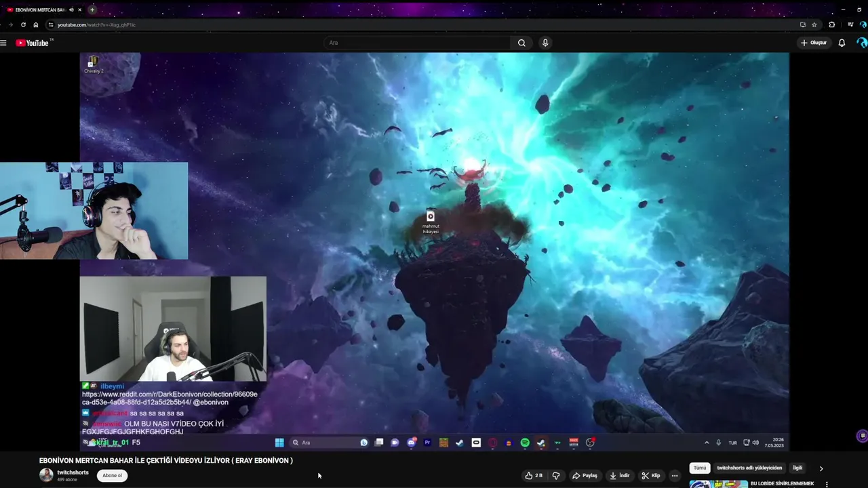Open the twitchshorts channel avatar
This screenshot has width=868, height=488.
click(x=46, y=474)
